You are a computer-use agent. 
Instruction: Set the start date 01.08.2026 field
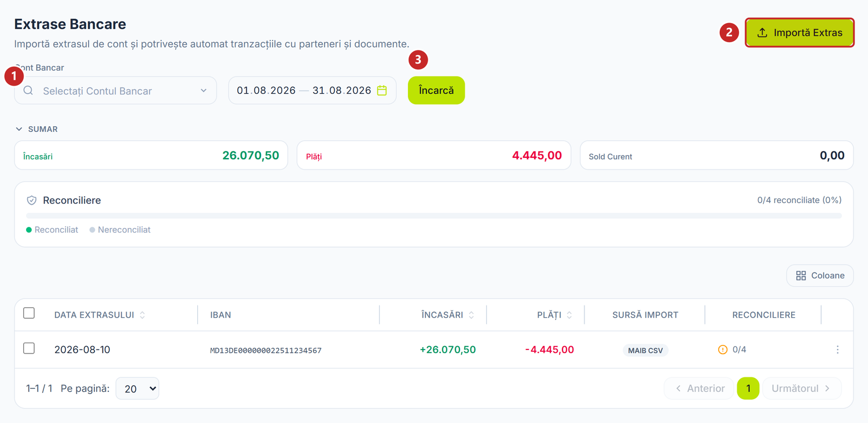[266, 90]
